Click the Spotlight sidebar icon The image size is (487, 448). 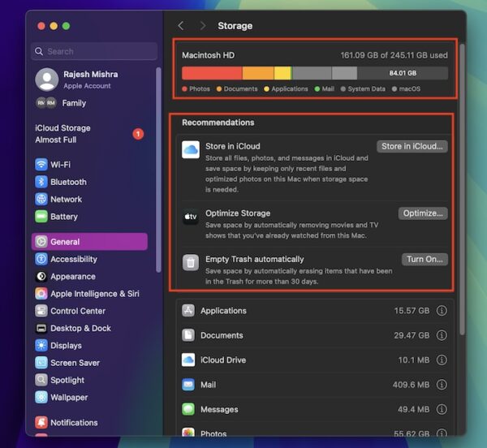pos(41,380)
